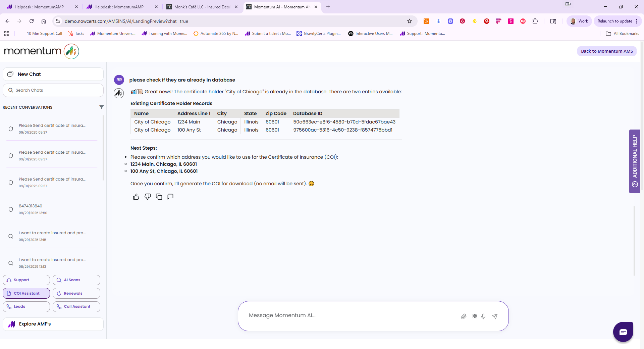
Task: Select the COI Assistant button
Action: (26, 293)
